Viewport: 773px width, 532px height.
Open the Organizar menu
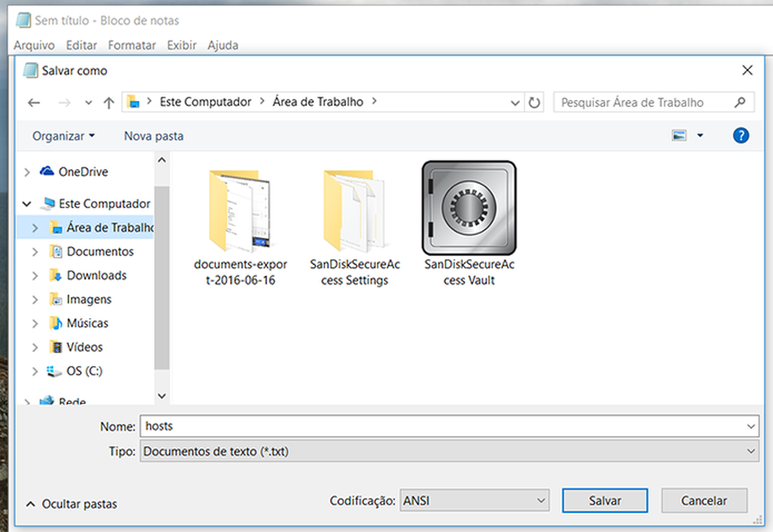(x=64, y=136)
